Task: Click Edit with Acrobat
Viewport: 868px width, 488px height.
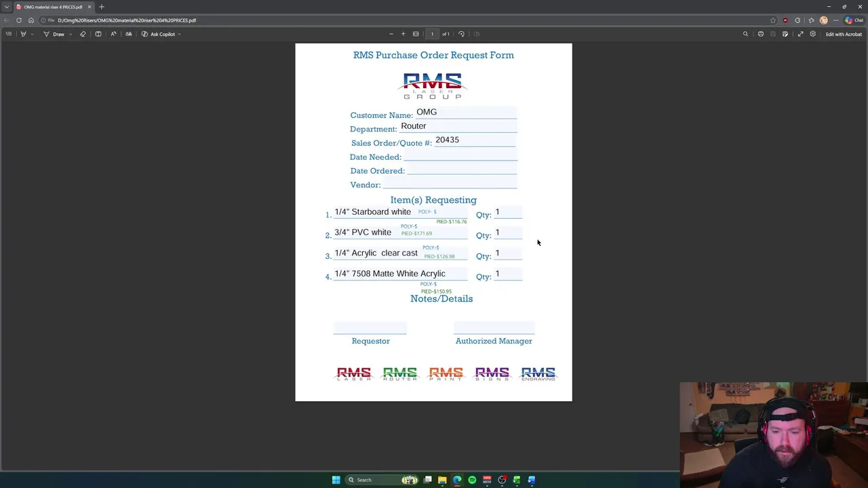Action: pos(844,34)
